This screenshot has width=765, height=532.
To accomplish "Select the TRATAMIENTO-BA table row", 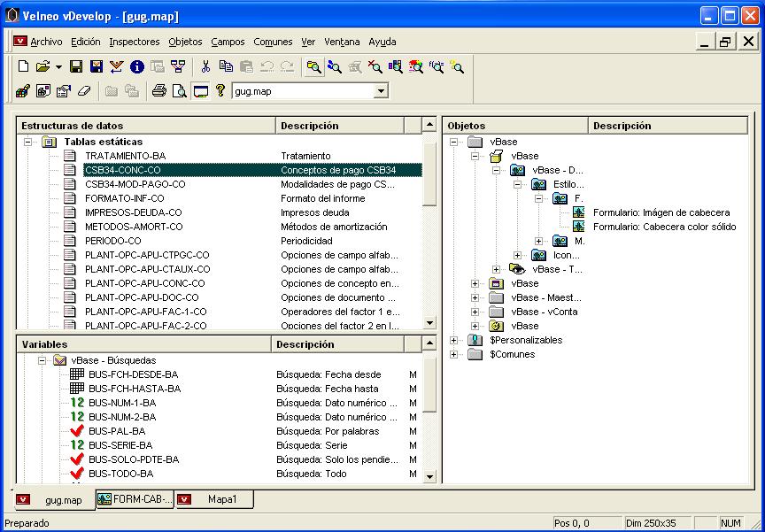I will [220, 156].
